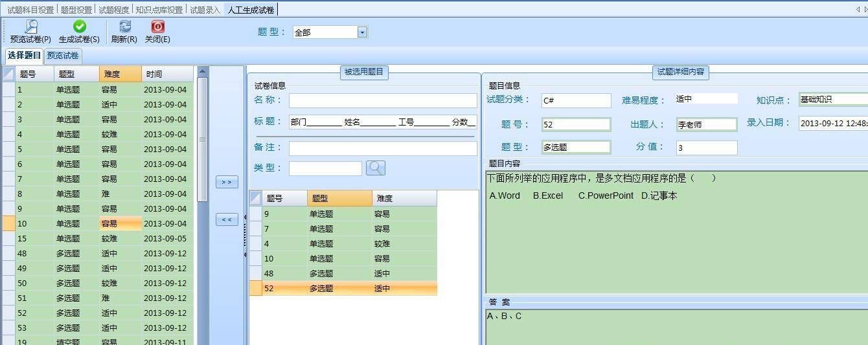Sort left list by 题号 column header
Screen dimensions: 868x345
35,74
